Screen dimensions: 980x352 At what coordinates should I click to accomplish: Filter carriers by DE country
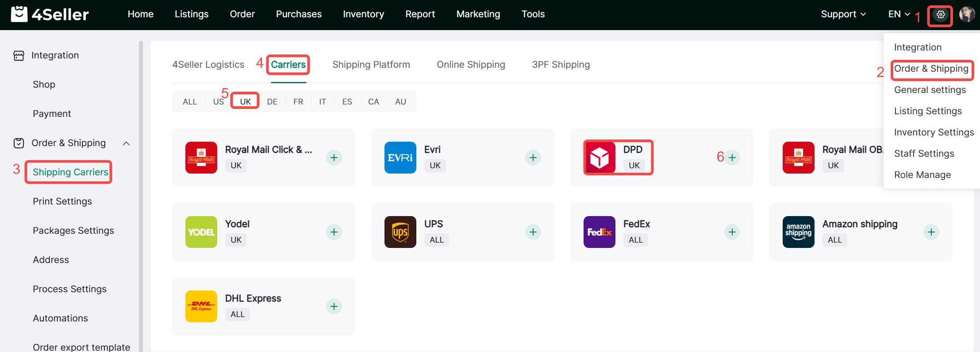pos(272,102)
